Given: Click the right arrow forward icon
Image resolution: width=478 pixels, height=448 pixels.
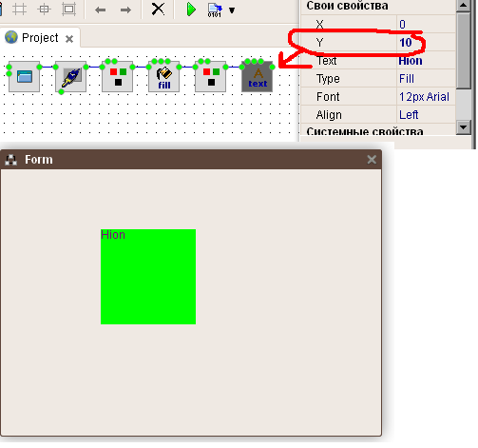Looking at the screenshot, I should 125,10.
